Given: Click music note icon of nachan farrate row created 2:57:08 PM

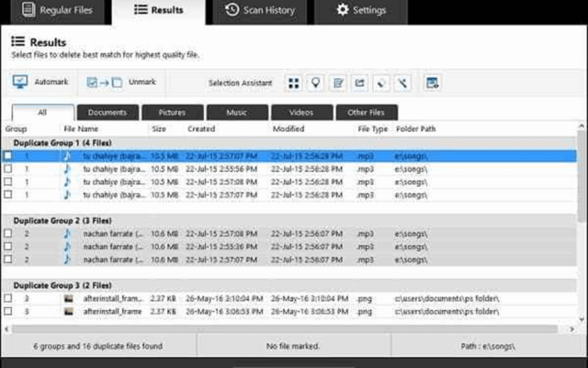Looking at the screenshot, I should pyautogui.click(x=67, y=234).
